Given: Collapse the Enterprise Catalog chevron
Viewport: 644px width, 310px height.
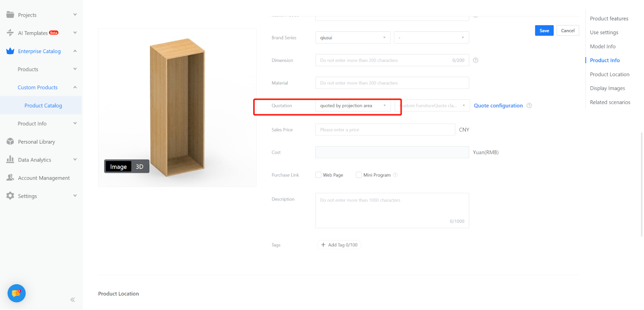Looking at the screenshot, I should pyautogui.click(x=75, y=51).
